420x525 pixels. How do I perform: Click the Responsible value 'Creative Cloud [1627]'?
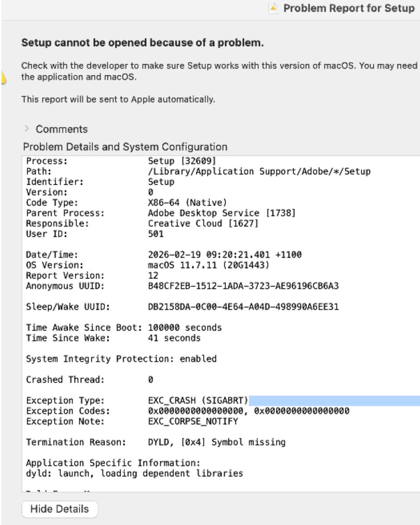[203, 224]
